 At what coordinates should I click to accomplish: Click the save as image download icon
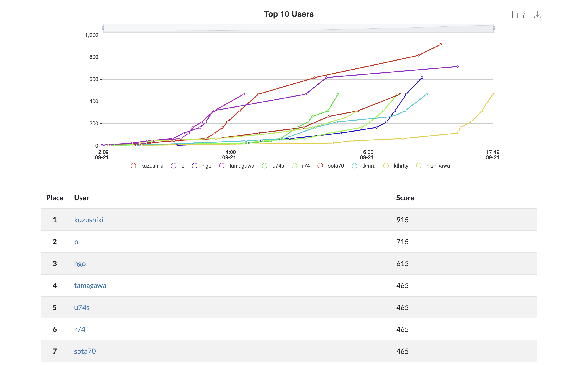(x=537, y=15)
